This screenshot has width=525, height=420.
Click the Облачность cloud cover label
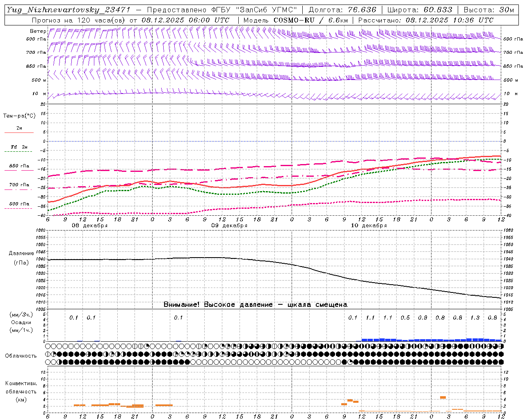[x=21, y=356]
